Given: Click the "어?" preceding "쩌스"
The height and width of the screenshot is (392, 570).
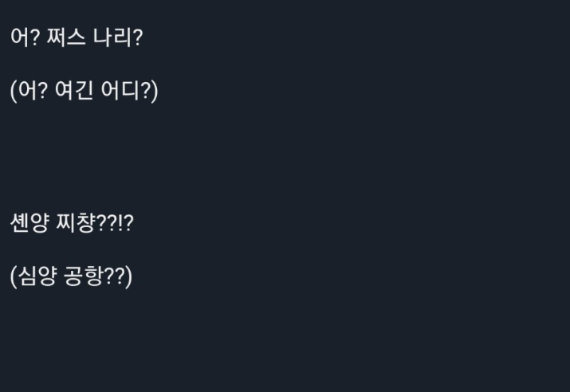Looking at the screenshot, I should coord(25,37).
